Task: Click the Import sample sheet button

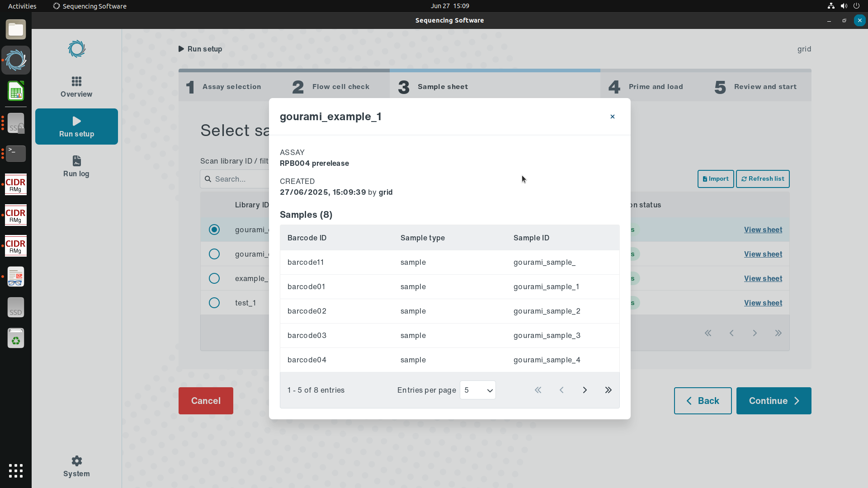Action: (715, 179)
